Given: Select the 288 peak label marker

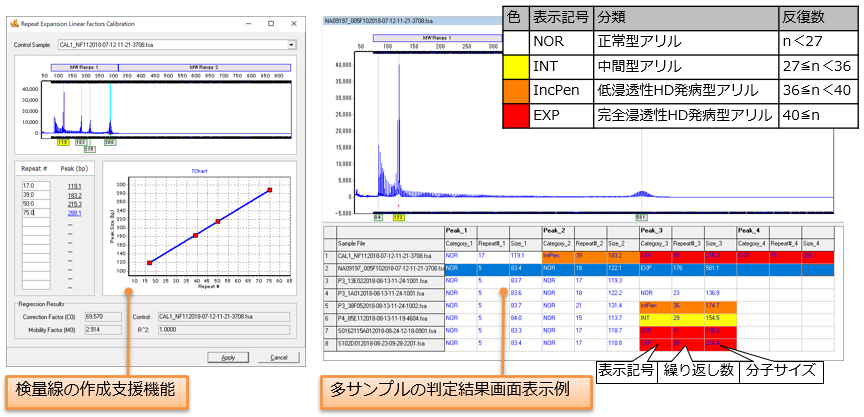Looking at the screenshot, I should pos(110,142).
